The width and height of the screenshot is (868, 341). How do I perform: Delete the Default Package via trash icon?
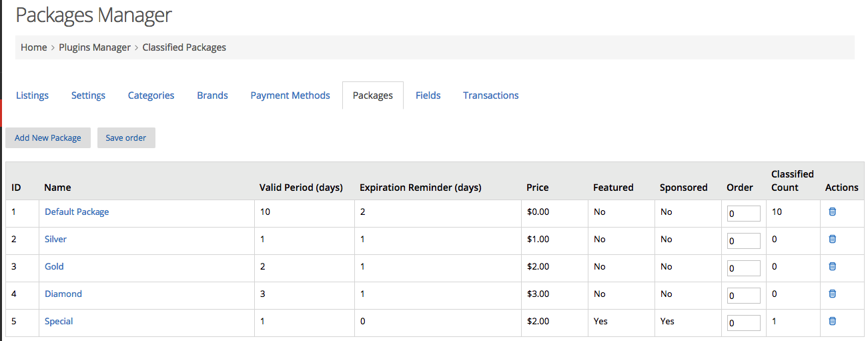point(832,212)
